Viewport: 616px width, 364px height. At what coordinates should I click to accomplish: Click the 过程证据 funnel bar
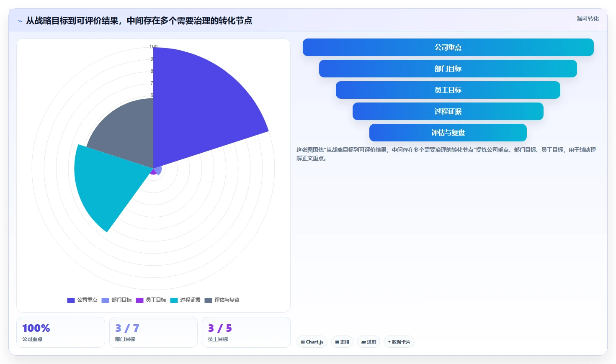[448, 111]
